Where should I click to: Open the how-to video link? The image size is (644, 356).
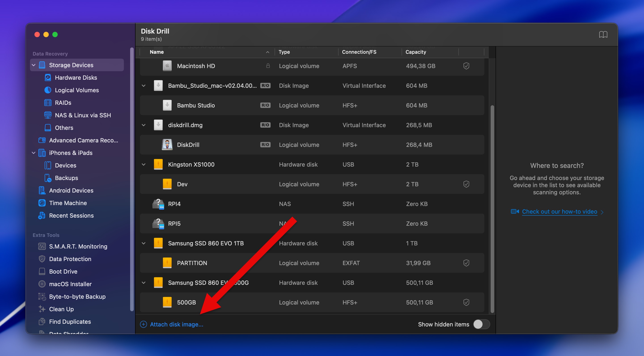click(x=559, y=212)
